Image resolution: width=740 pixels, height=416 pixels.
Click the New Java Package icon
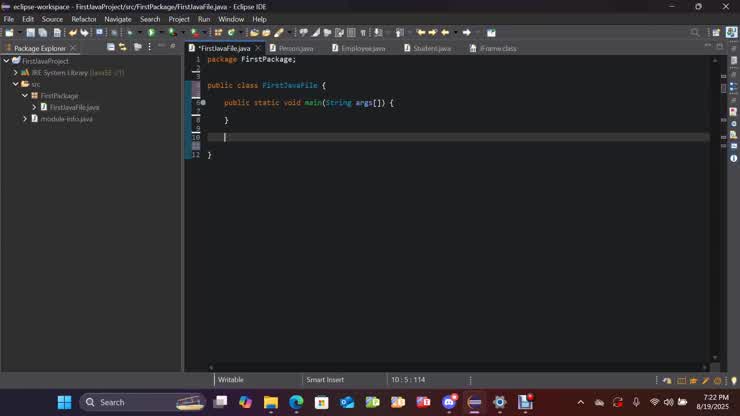coord(218,33)
